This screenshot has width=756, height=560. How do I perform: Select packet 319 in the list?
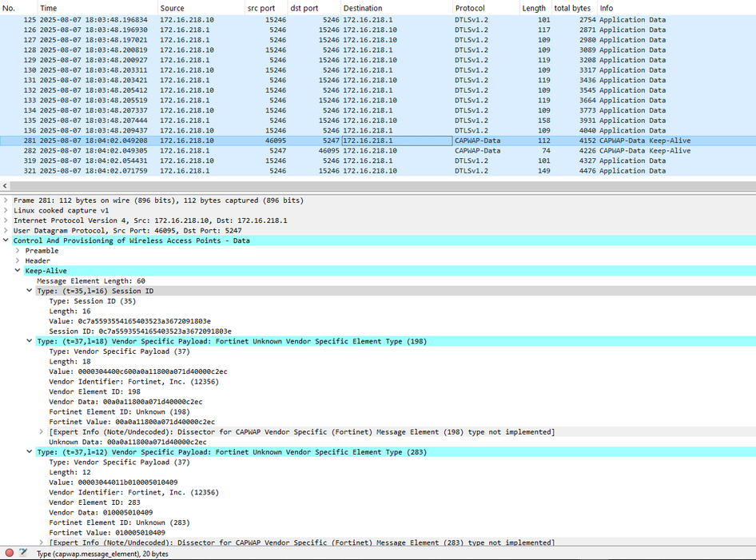click(378, 161)
